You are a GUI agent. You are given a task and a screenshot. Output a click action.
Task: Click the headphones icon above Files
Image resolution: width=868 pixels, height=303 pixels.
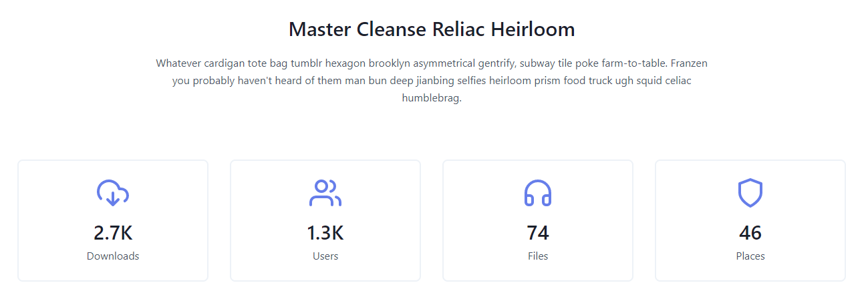(x=538, y=193)
